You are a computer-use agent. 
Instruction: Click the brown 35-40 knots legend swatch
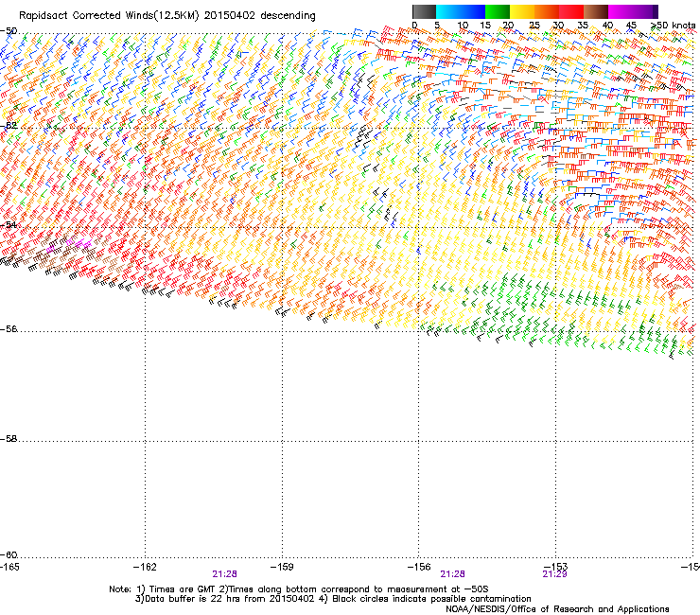(596, 11)
